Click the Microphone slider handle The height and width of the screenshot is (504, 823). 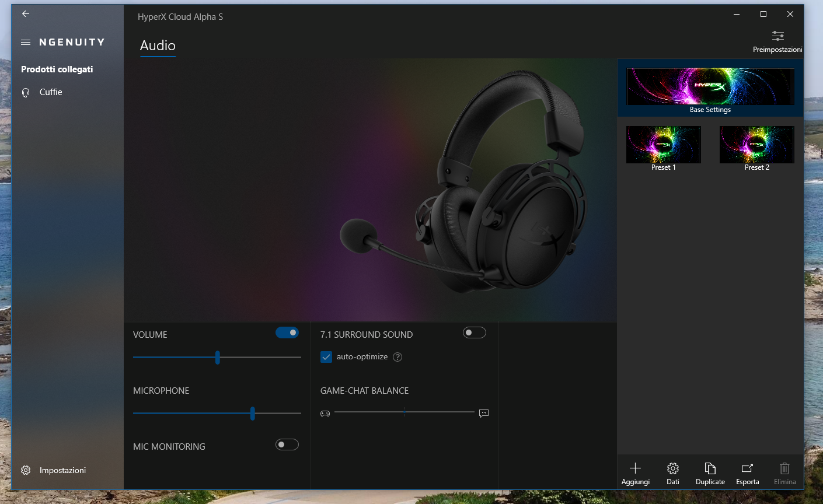(x=253, y=414)
